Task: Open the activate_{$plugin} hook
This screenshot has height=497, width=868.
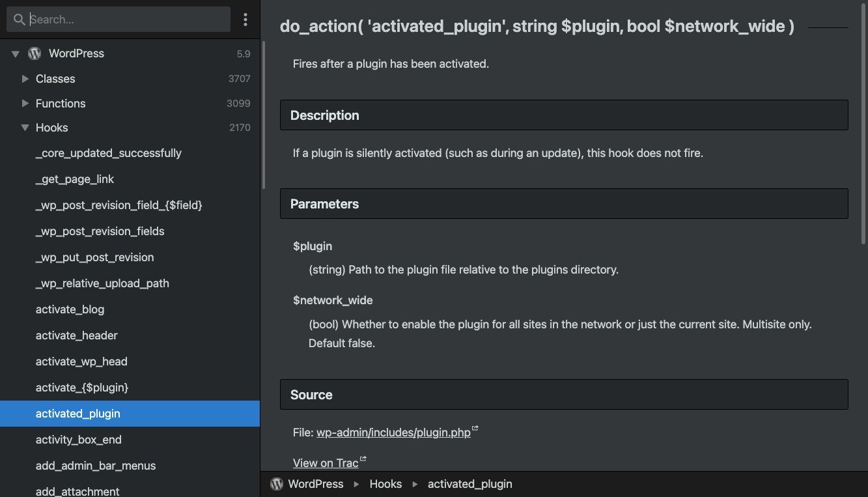Action: (130, 388)
